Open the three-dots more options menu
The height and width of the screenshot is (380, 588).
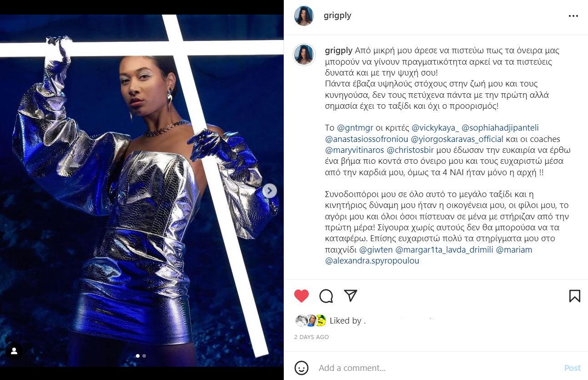(x=573, y=16)
